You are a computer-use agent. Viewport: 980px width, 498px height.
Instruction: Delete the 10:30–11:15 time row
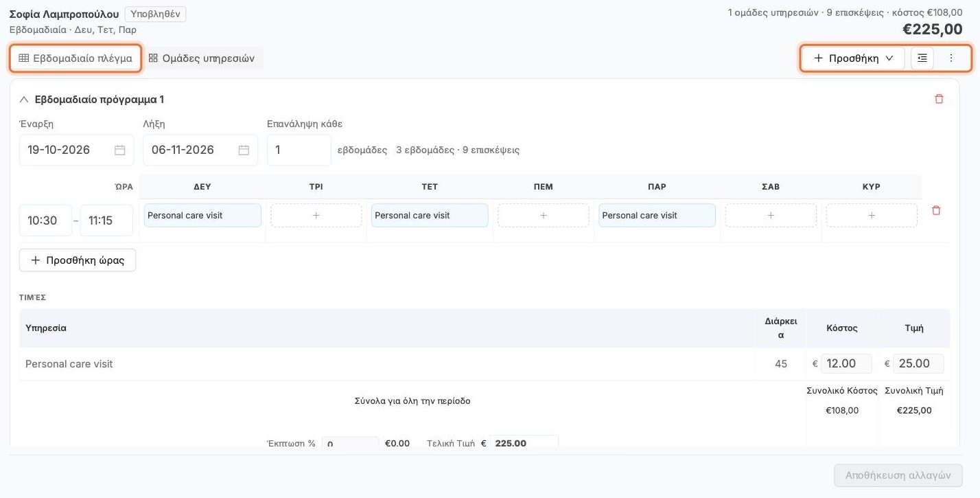pos(936,210)
